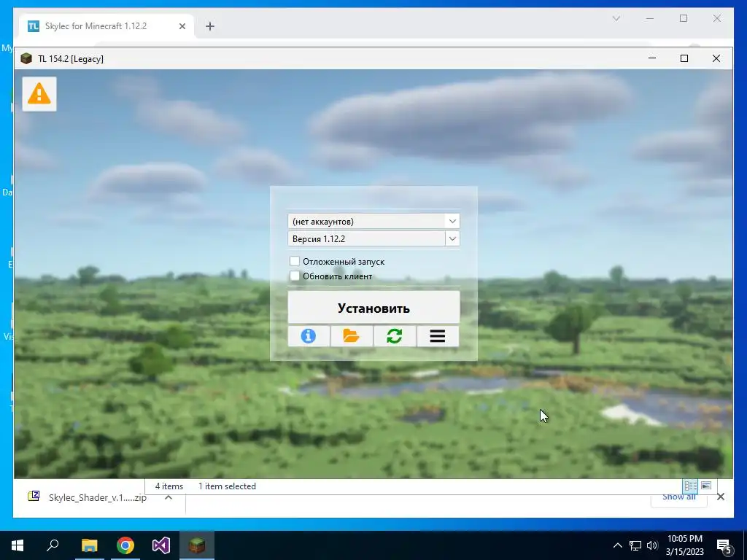747x560 pixels.
Task: Open the Windows Start menu
Action: [18, 545]
